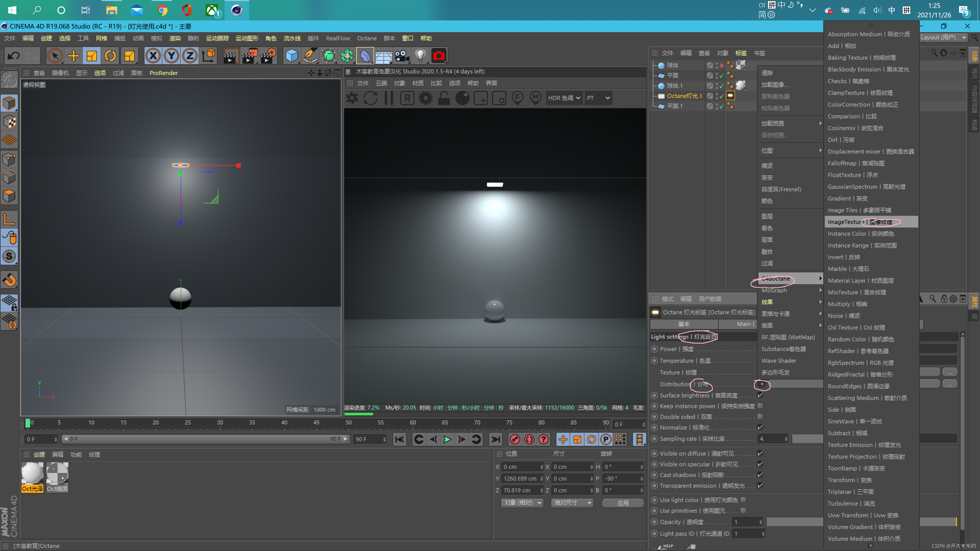Image resolution: width=980 pixels, height=551 pixels.
Task: Enable the Snap magnet icon
Action: click(9, 281)
